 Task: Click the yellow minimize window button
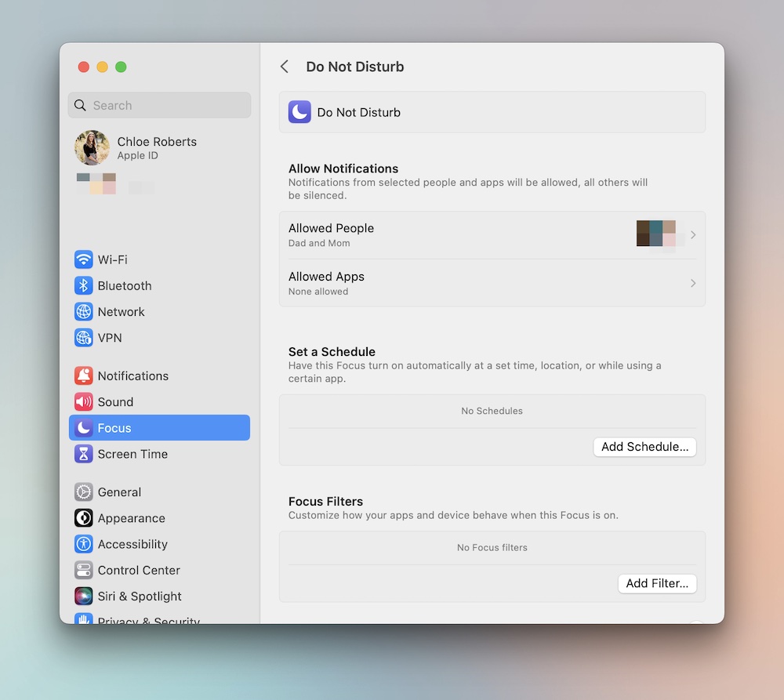click(x=102, y=67)
